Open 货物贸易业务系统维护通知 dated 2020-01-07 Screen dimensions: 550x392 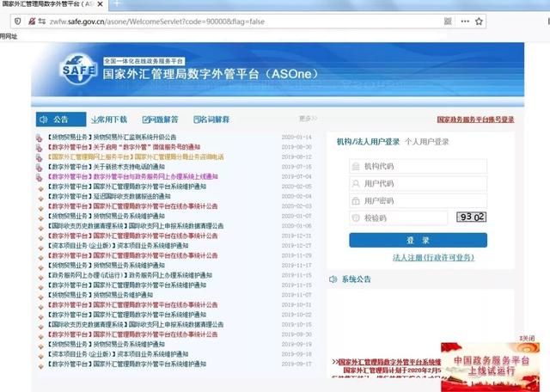(107, 216)
